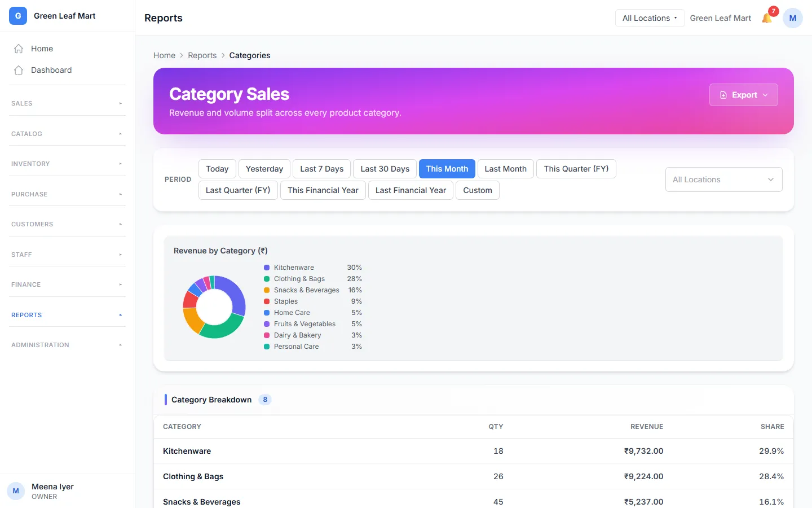
Task: Expand the Customers sidebar section
Action: [x=67, y=224]
